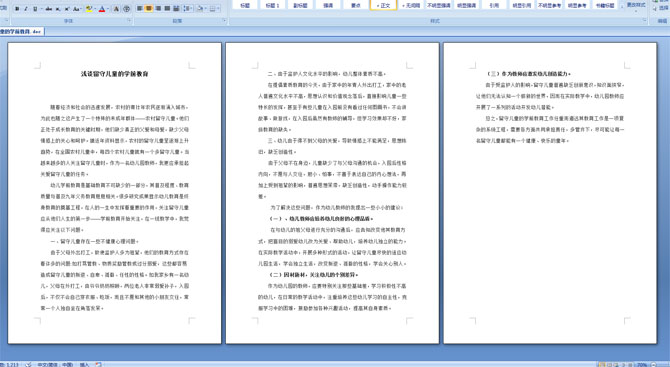Align text to the right
This screenshot has height=367, width=670.
pos(158,9)
